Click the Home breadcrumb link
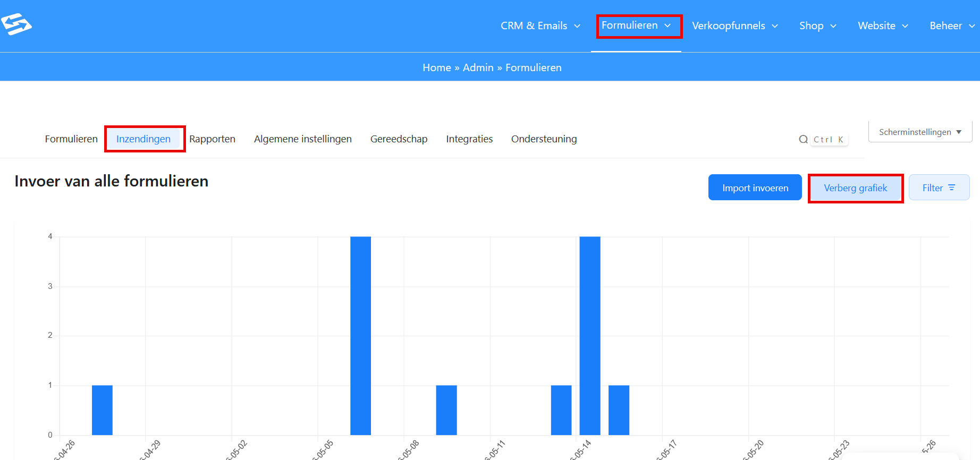This screenshot has height=460, width=980. click(x=437, y=67)
